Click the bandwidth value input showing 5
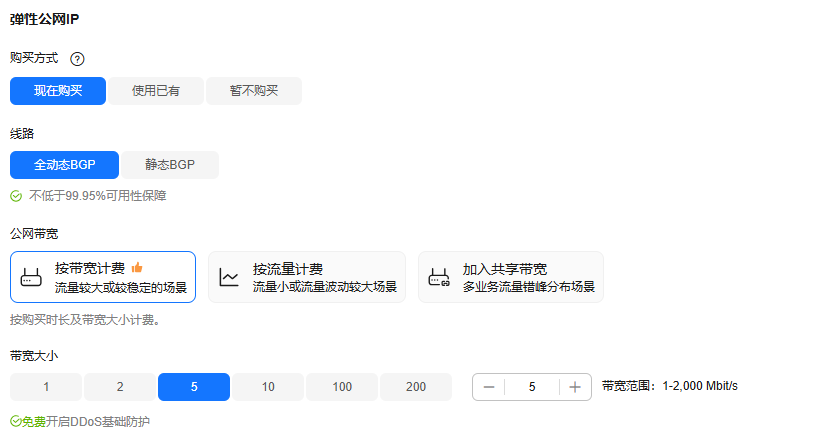This screenshot has width=827, height=448. [x=532, y=387]
